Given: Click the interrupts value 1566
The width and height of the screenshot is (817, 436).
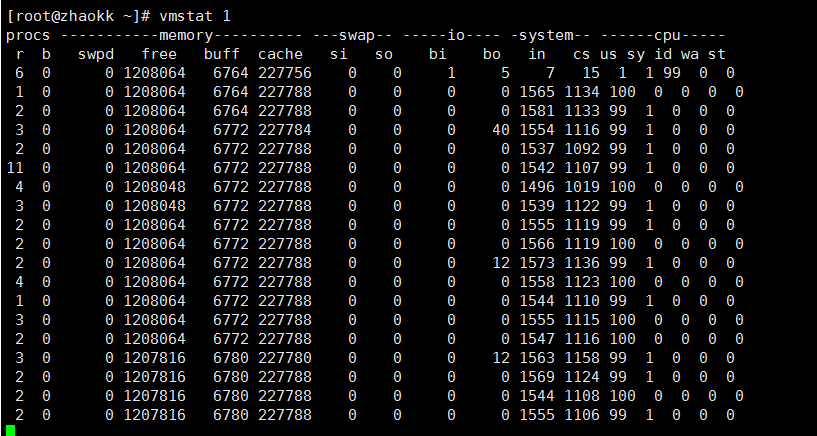Looking at the screenshot, I should tap(537, 244).
